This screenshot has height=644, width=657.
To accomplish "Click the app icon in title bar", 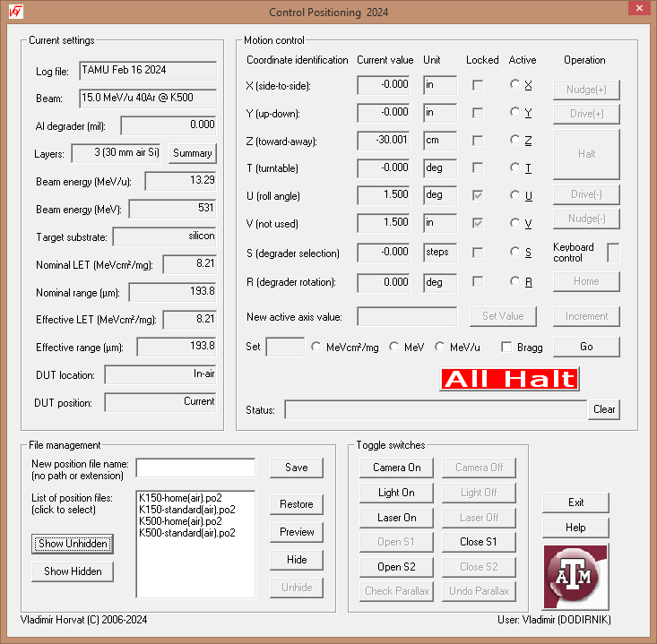I will click(x=16, y=12).
